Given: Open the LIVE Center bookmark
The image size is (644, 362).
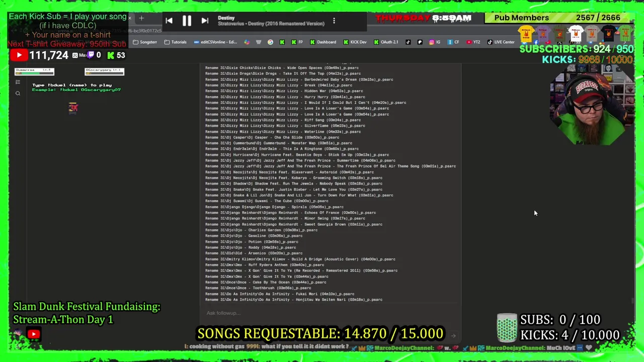Looking at the screenshot, I should tap(501, 42).
